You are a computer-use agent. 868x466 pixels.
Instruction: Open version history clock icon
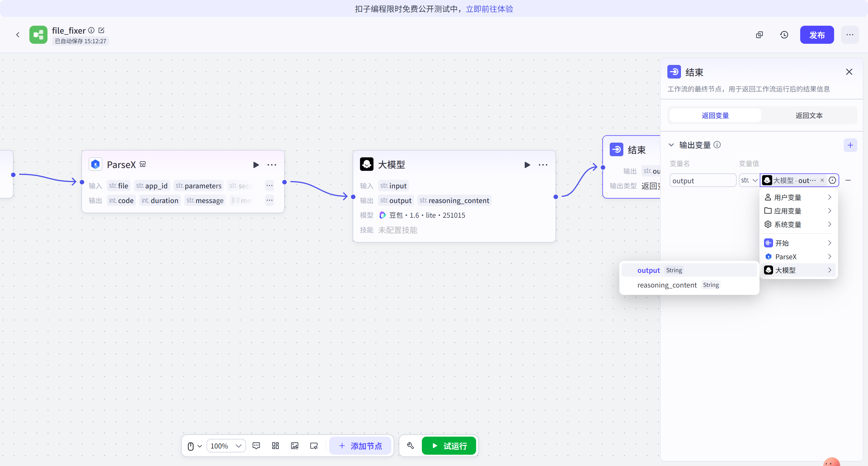click(x=784, y=35)
